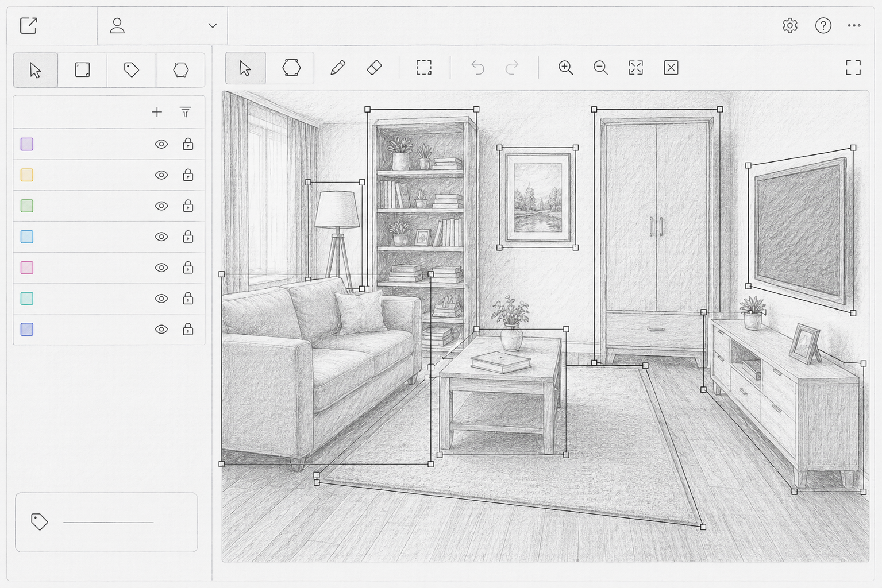Screen dimensions: 882x588
Task: Lock the pink label row
Action: pyautogui.click(x=188, y=268)
